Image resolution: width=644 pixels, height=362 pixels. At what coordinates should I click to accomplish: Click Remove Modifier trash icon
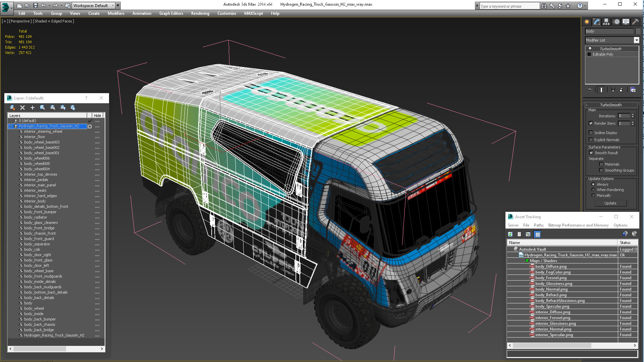point(621,90)
